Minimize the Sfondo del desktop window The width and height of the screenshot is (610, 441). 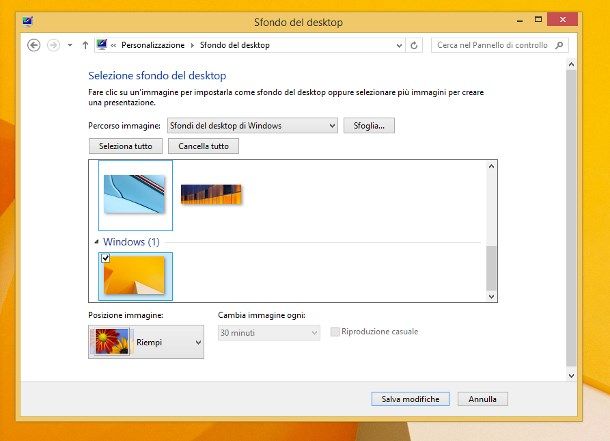click(520, 20)
